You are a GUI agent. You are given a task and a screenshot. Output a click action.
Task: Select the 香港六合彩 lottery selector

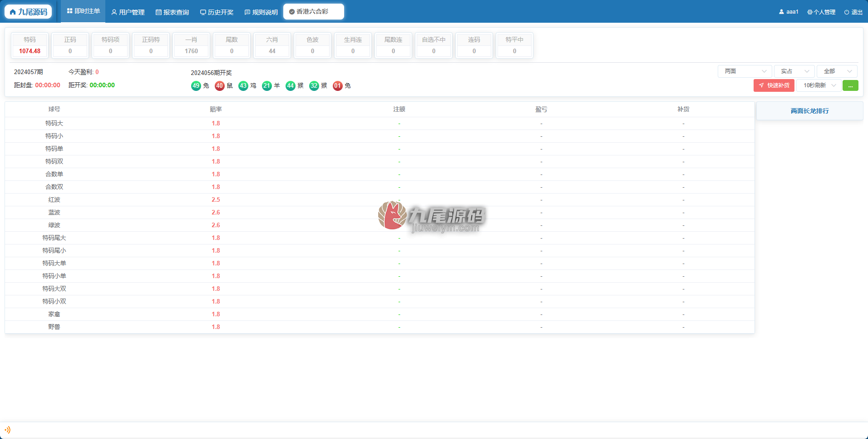314,11
